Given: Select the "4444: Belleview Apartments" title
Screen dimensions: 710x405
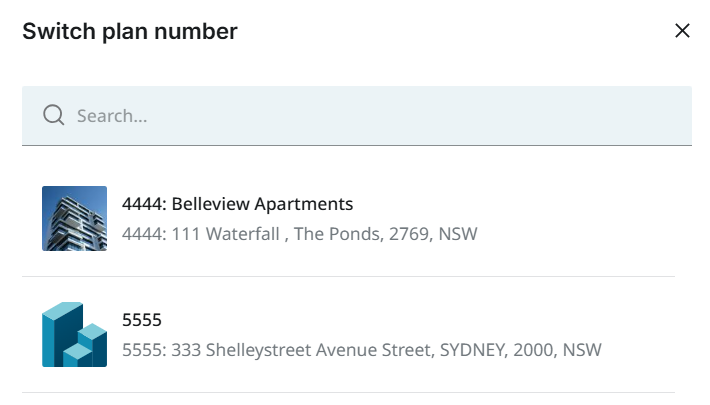Looking at the screenshot, I should 237,204.
